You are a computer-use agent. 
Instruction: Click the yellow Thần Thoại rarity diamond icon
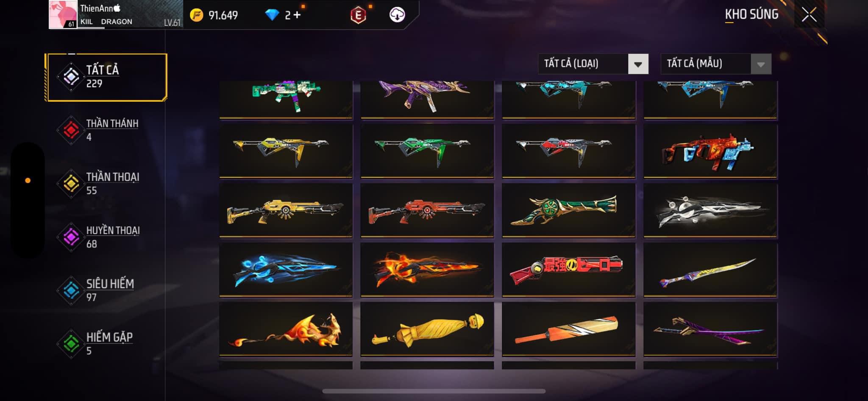[71, 183]
